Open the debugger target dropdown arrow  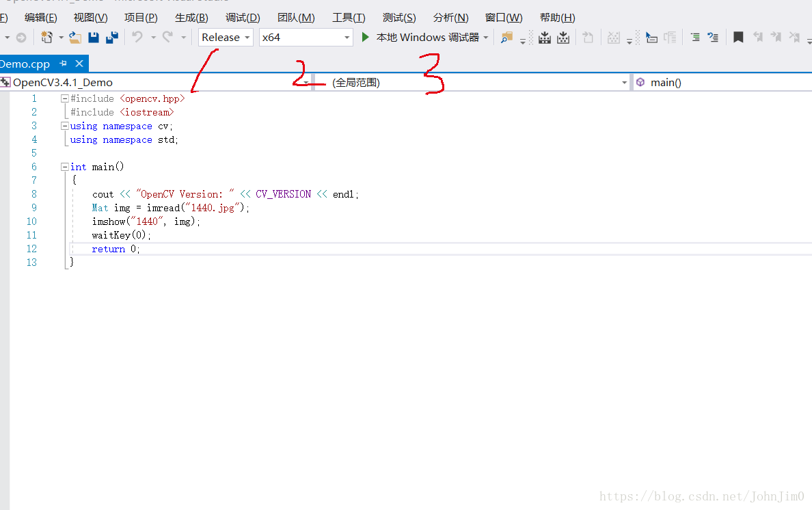pos(486,38)
